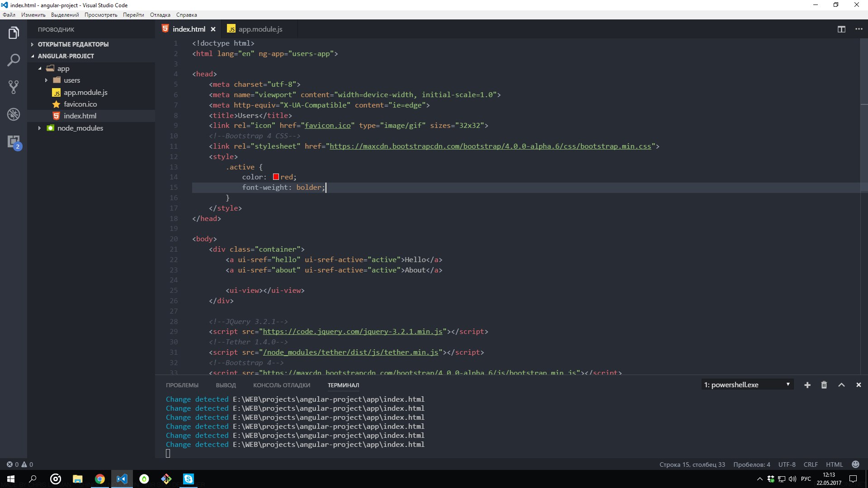Open the editor More Actions ellipsis
Screen dimensions: 868x488
pyautogui.click(x=859, y=29)
